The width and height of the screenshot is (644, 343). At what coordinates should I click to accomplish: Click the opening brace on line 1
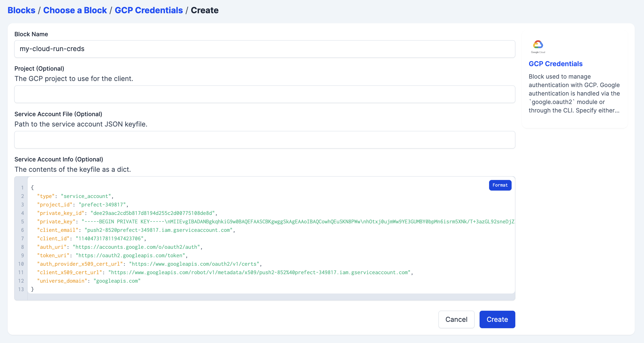33,188
